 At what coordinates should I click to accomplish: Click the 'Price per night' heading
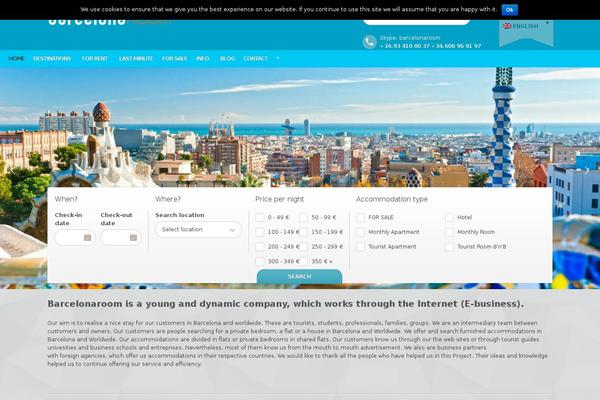coord(279,199)
